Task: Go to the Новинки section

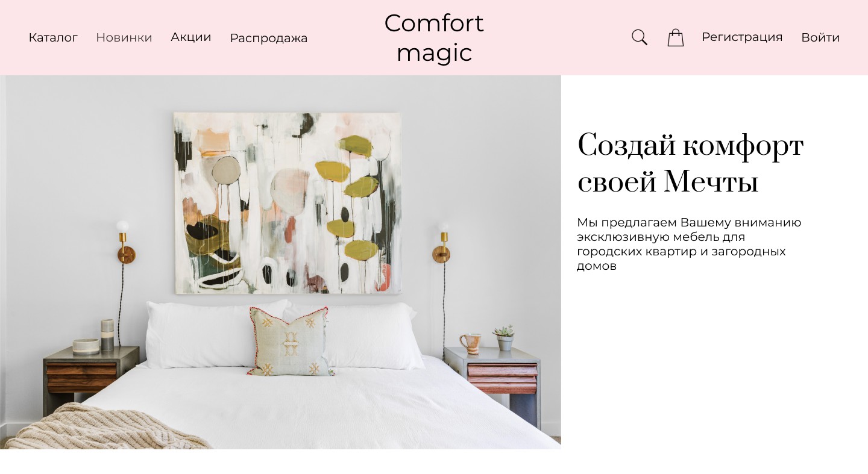Action: coord(124,37)
